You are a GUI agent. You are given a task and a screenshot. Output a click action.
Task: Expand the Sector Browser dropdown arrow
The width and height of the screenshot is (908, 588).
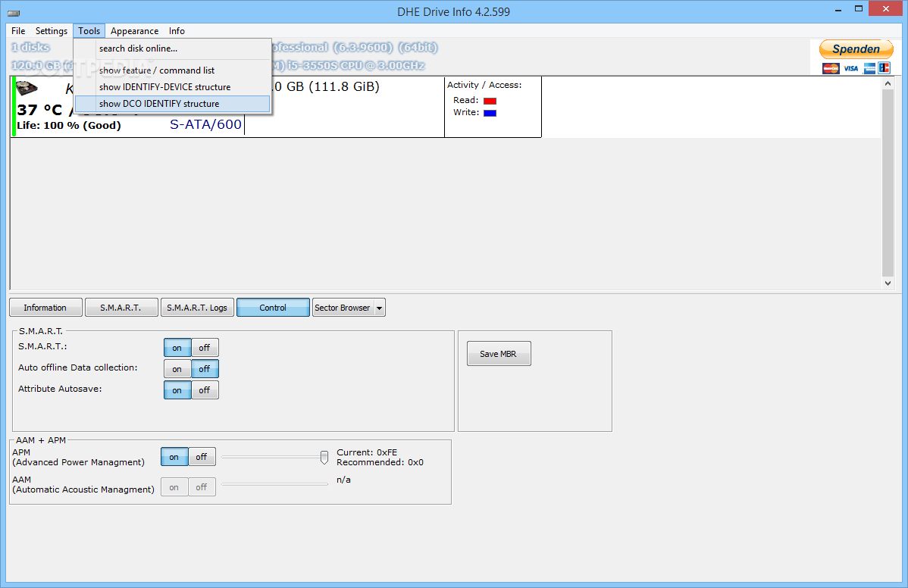tap(380, 308)
